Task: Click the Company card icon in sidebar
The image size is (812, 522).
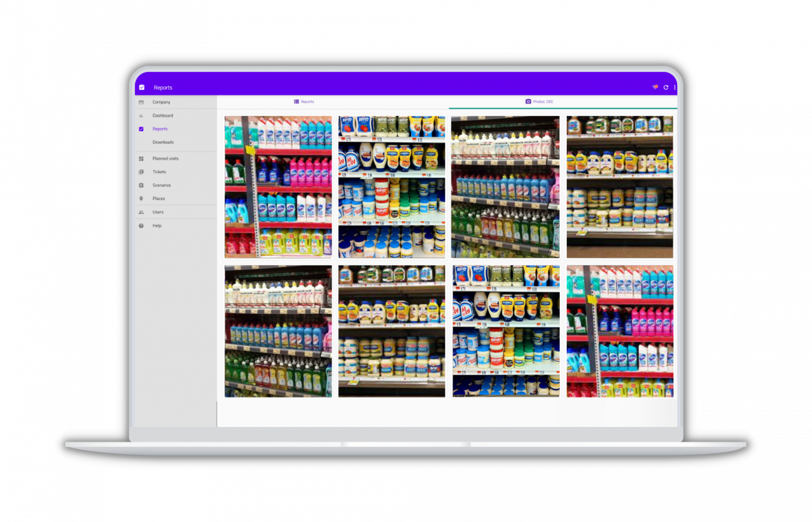Action: [x=141, y=101]
